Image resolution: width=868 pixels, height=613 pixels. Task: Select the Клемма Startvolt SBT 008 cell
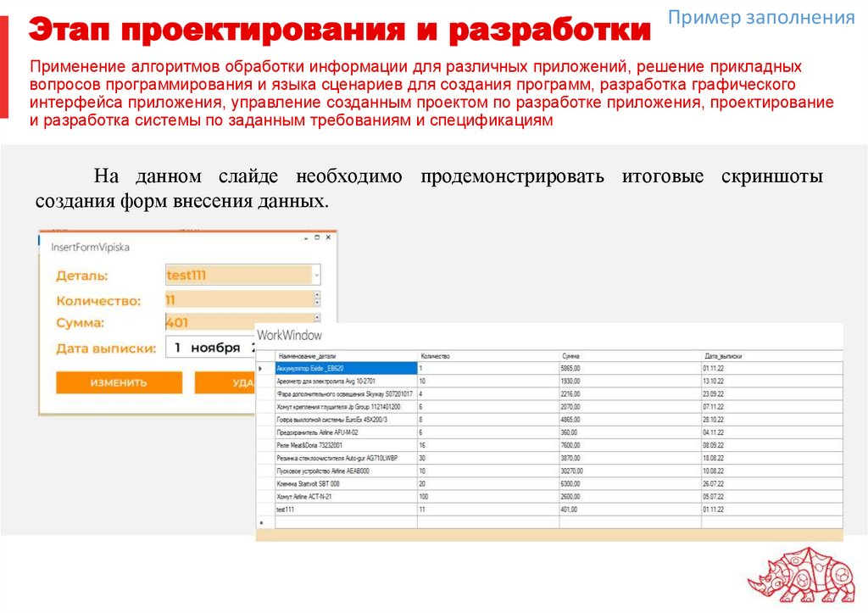click(x=346, y=483)
